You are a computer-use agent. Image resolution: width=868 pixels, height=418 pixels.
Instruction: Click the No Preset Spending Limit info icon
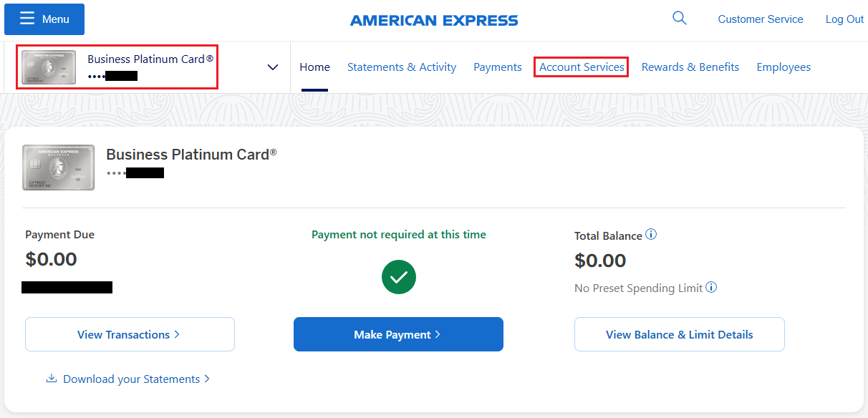click(x=711, y=288)
